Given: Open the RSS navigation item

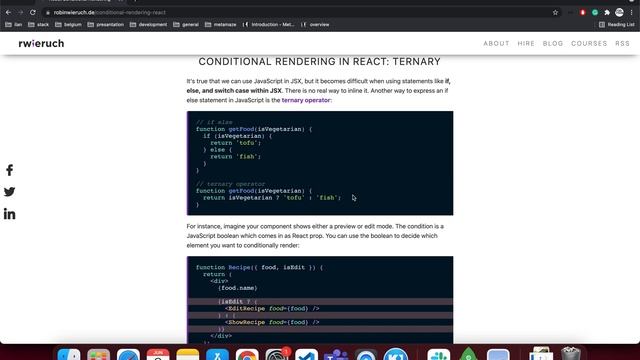Looking at the screenshot, I should [622, 43].
